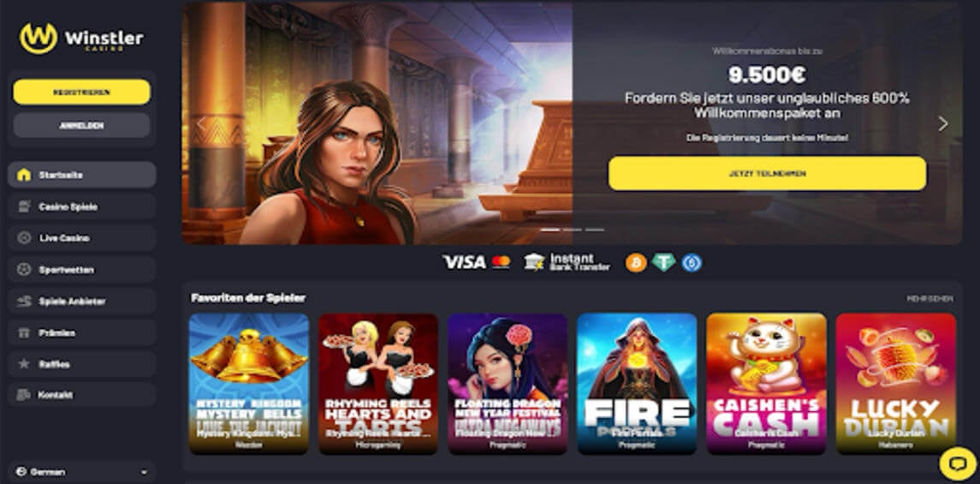Click the Anmelden button
Viewport: 980px width, 484px height.
(x=82, y=125)
